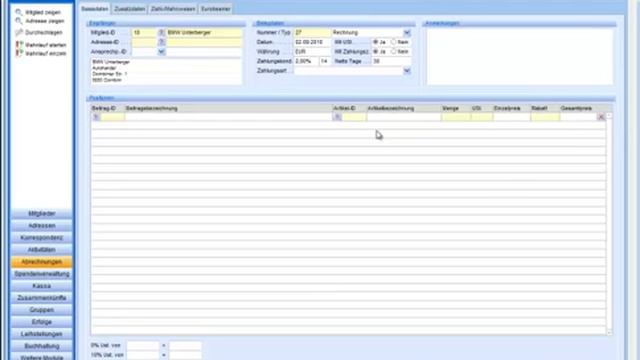
Task: Select the highlighted Abrechnungen module
Action: 42,262
